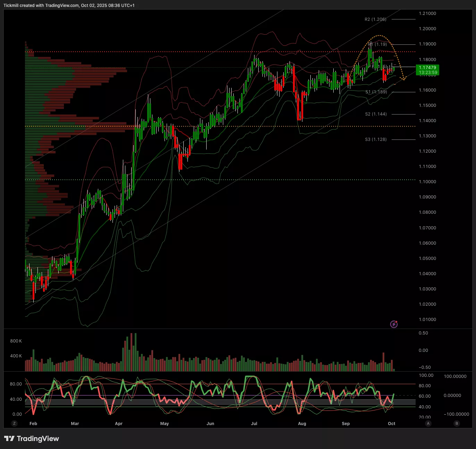476x449 pixels.
Task: Click the 1.10000 price axis label
Action: pos(427,182)
